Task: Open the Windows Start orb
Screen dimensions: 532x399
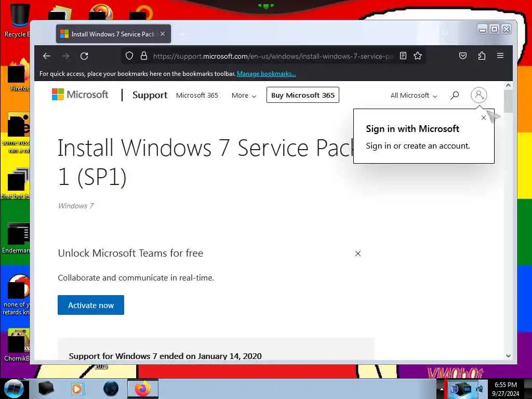Action: (14, 389)
